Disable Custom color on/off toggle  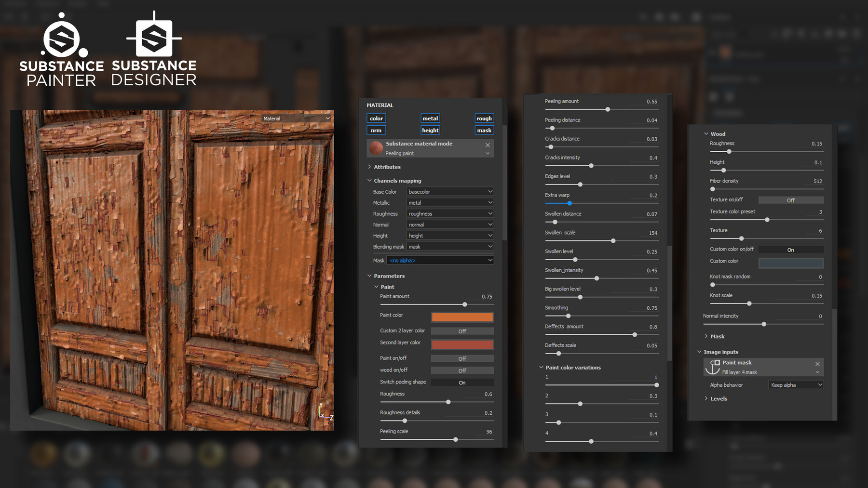(791, 250)
